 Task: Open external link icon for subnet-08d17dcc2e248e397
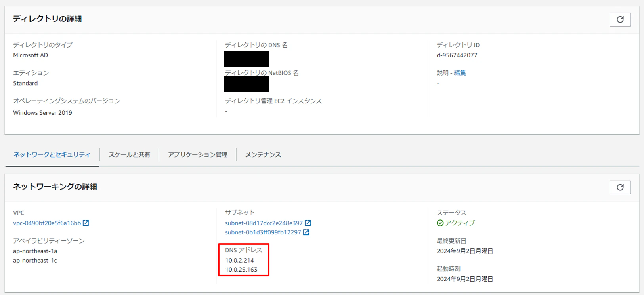308,223
